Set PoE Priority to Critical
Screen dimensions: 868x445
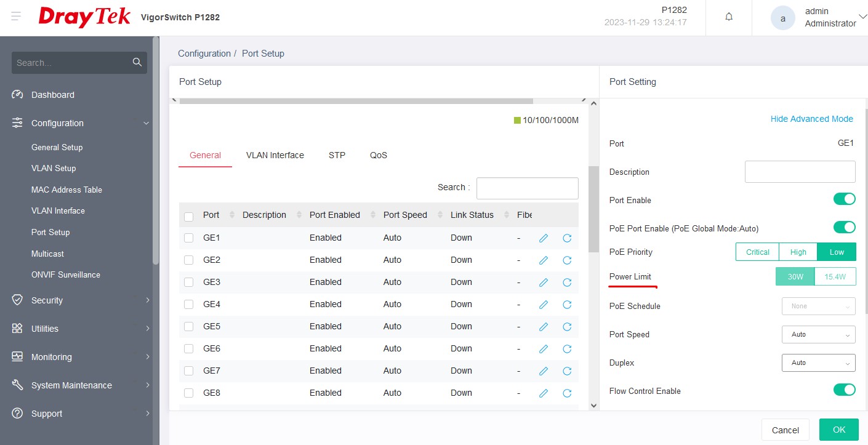pos(757,252)
